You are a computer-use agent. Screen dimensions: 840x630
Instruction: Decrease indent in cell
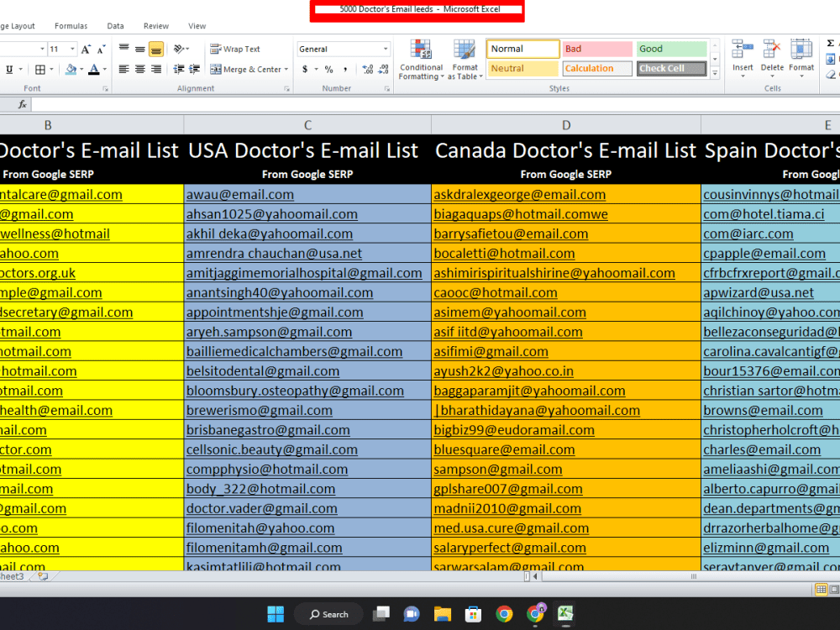[179, 69]
